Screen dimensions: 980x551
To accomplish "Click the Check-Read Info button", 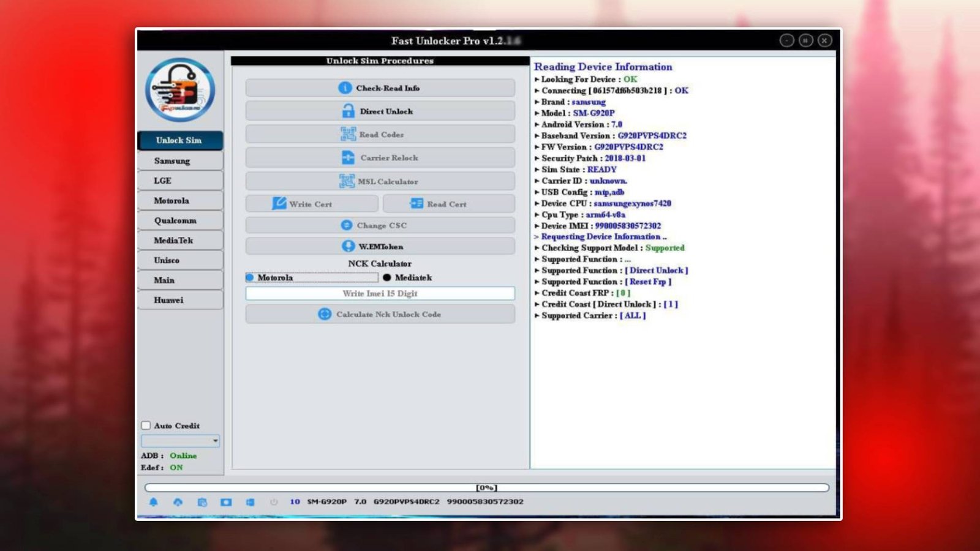I will click(x=380, y=87).
